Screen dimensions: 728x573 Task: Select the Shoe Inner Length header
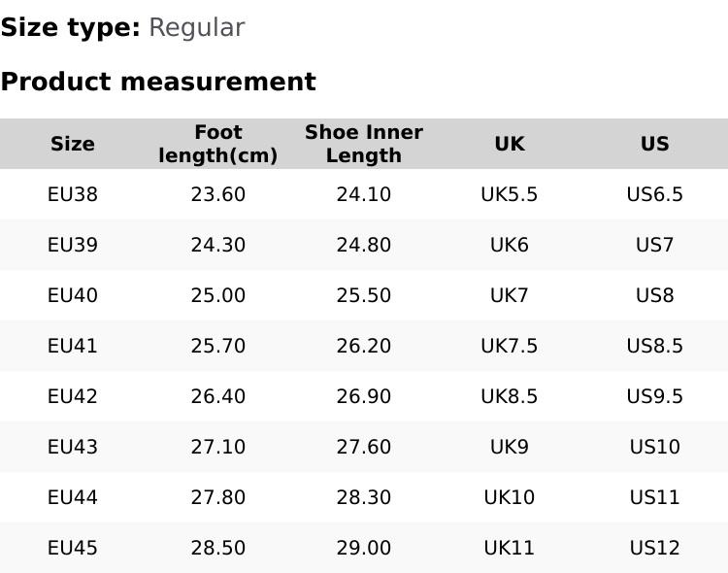[x=364, y=144]
